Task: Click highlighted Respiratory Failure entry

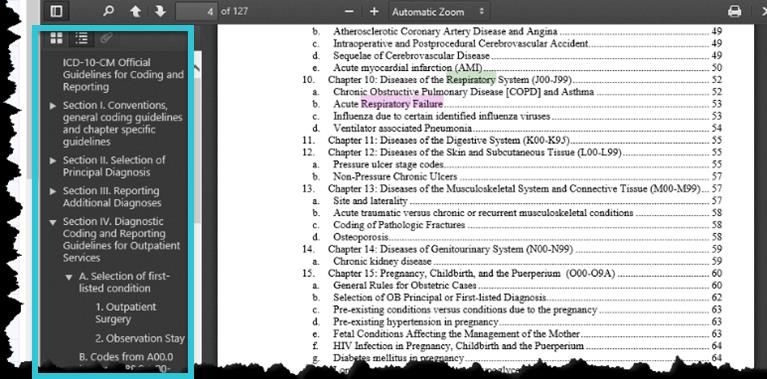Action: (402, 104)
